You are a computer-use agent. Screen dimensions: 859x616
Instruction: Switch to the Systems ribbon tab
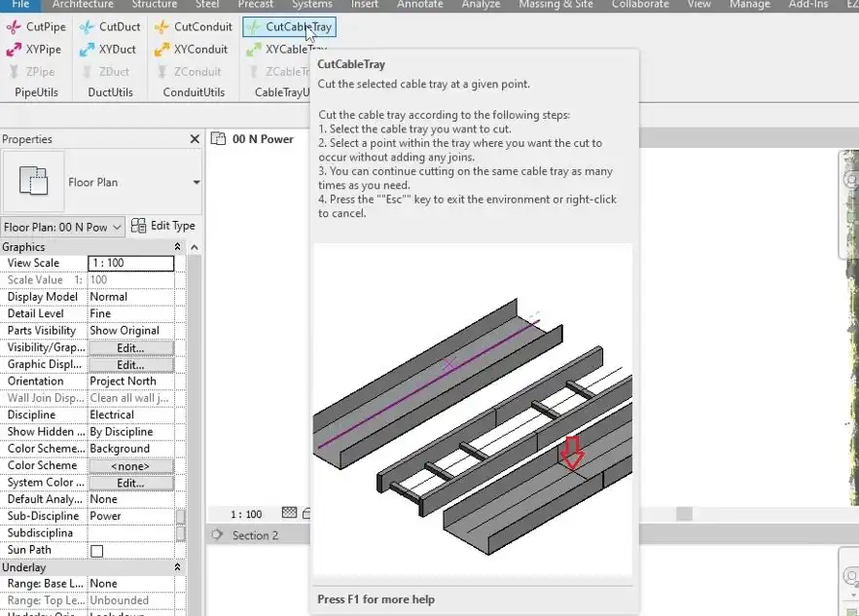tap(311, 5)
